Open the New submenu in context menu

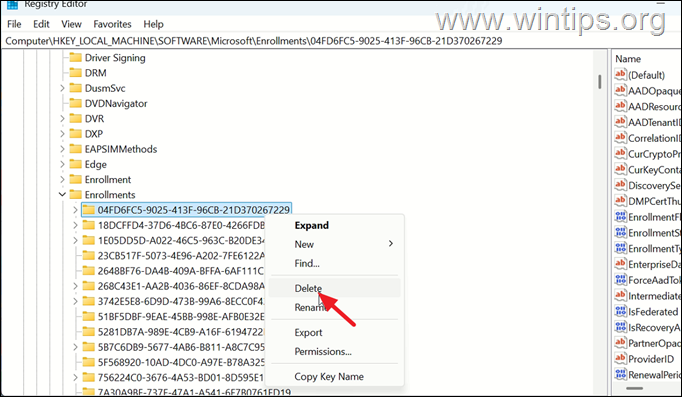pos(334,244)
